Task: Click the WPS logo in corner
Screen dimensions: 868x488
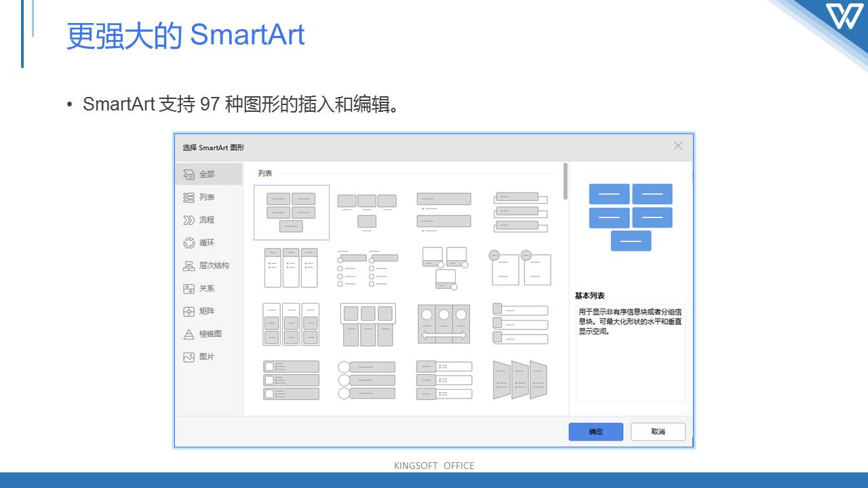Action: pyautogui.click(x=846, y=16)
